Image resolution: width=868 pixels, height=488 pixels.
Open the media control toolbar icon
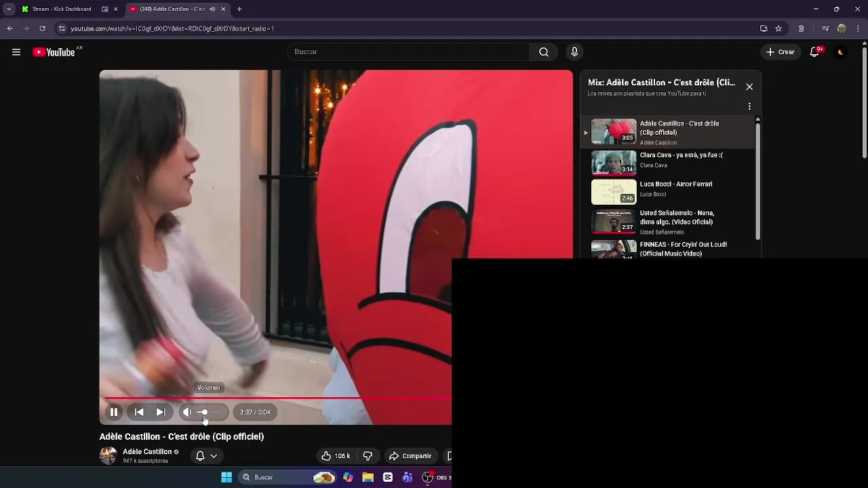825,28
